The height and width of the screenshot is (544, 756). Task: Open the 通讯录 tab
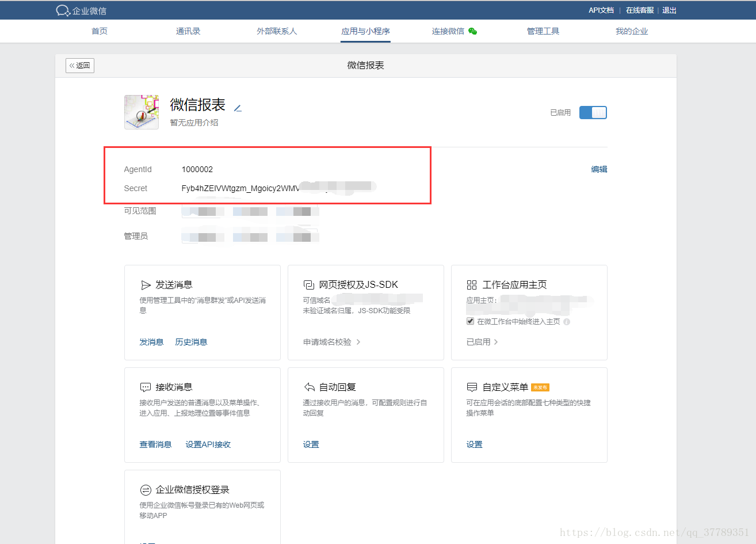click(x=188, y=31)
